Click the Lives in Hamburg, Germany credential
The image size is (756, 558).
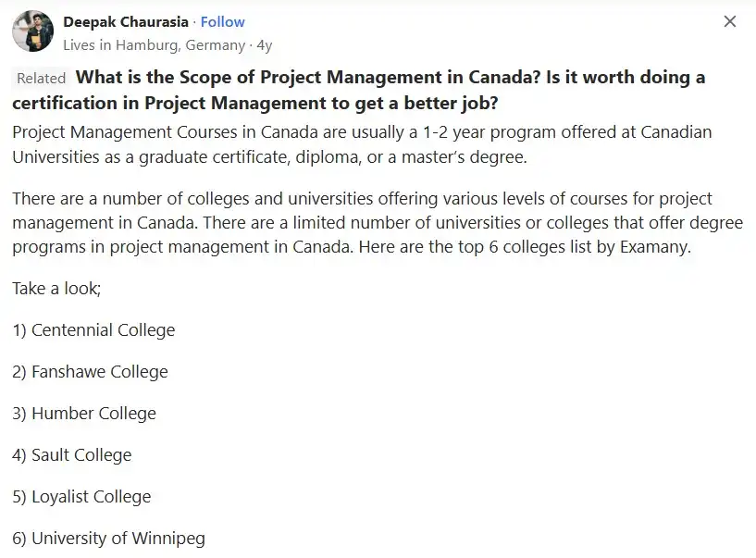point(154,44)
